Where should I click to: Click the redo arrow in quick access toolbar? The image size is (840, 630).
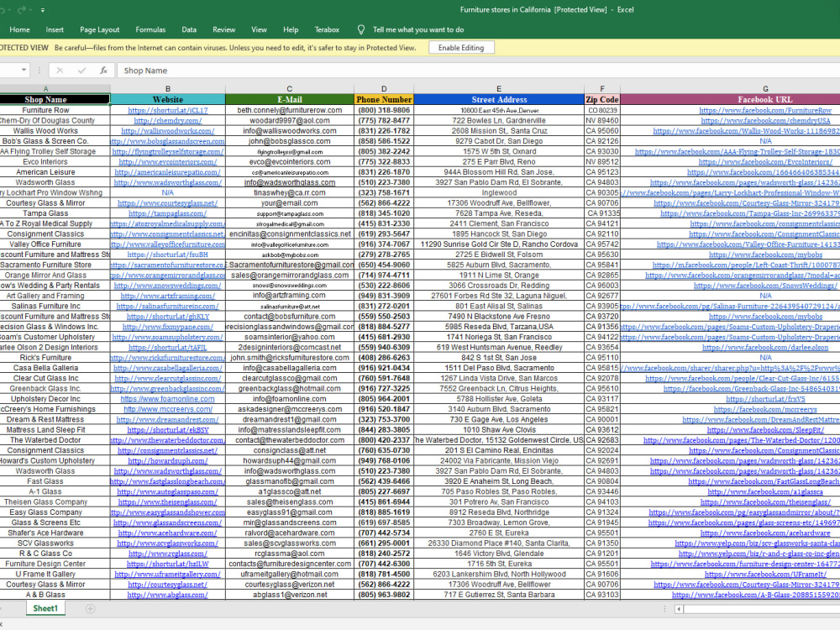click(22, 9)
